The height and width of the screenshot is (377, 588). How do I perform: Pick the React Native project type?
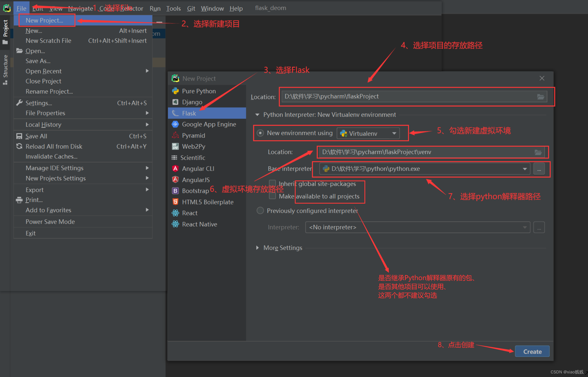pyautogui.click(x=199, y=224)
